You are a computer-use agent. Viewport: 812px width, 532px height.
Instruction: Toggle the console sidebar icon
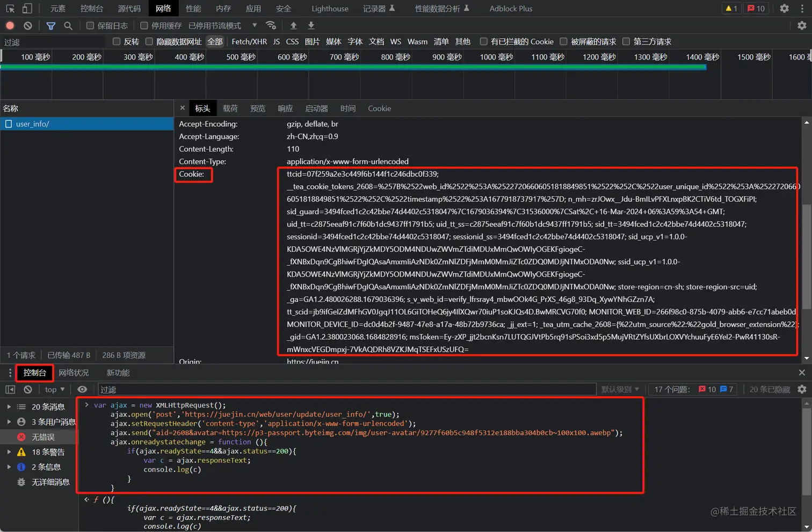(10, 389)
